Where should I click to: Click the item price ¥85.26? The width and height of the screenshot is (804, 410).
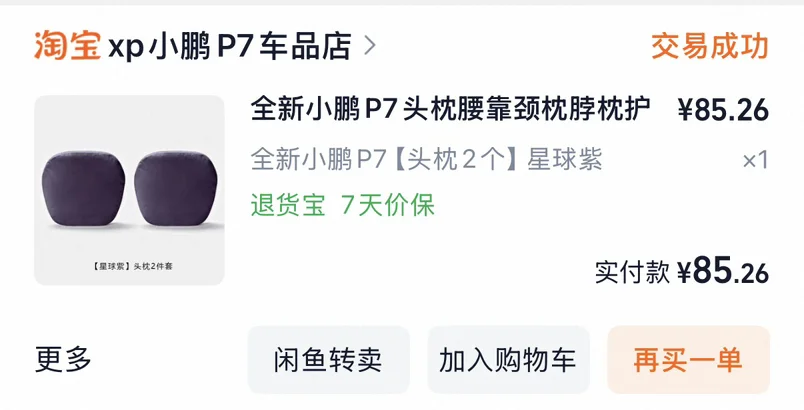tap(723, 110)
